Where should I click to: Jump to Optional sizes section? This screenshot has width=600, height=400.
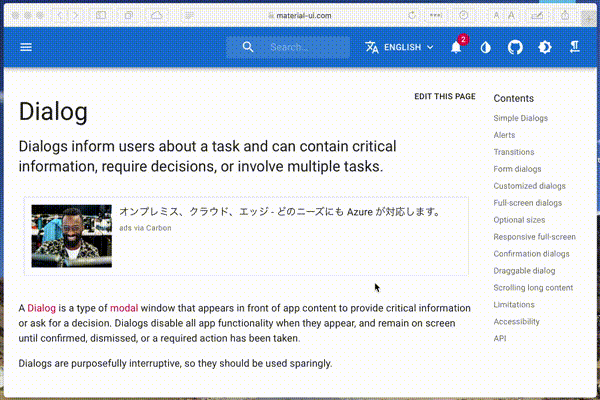click(x=519, y=220)
